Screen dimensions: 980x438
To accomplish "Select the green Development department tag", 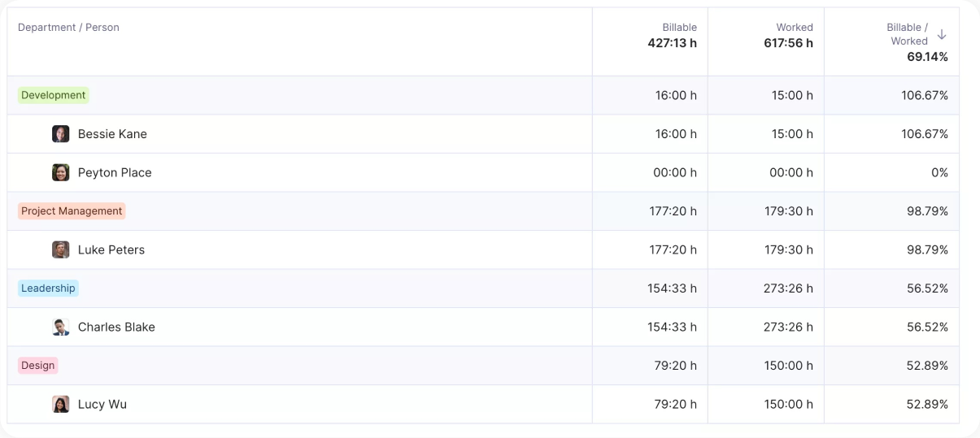I will (x=53, y=95).
